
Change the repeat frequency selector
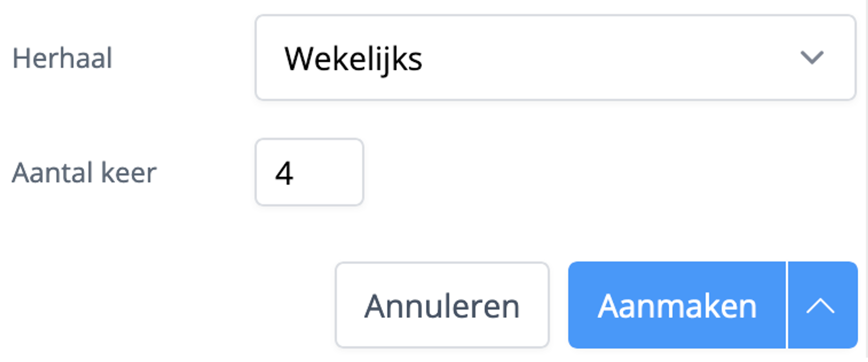[553, 58]
